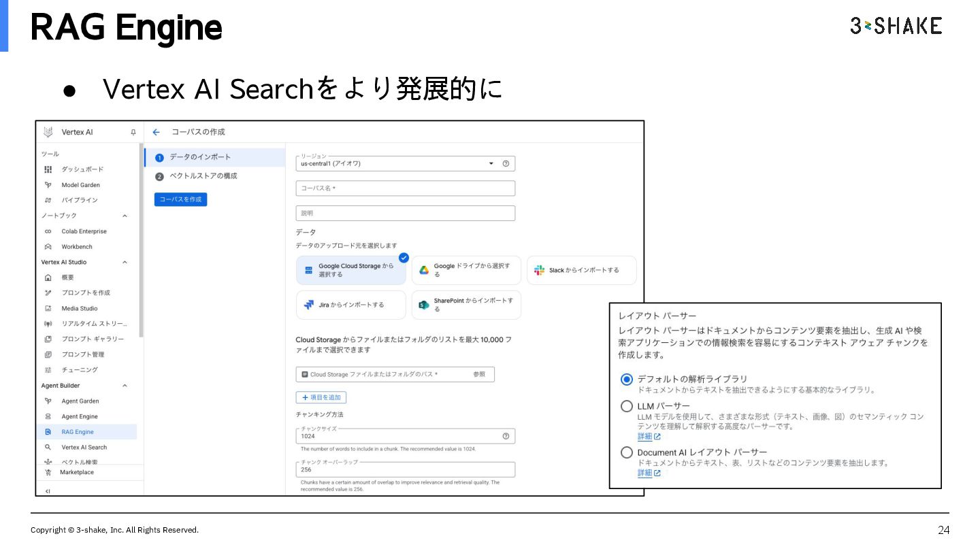This screenshot has width=980, height=551.
Task: Click the Agent Engine icon
Action: 48,416
